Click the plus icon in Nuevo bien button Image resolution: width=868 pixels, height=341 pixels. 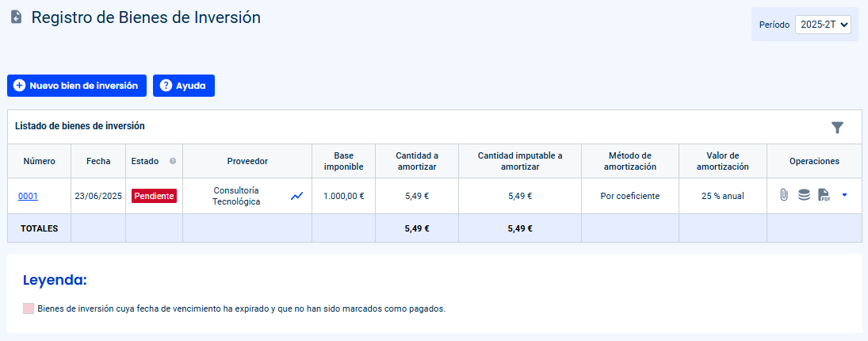19,86
